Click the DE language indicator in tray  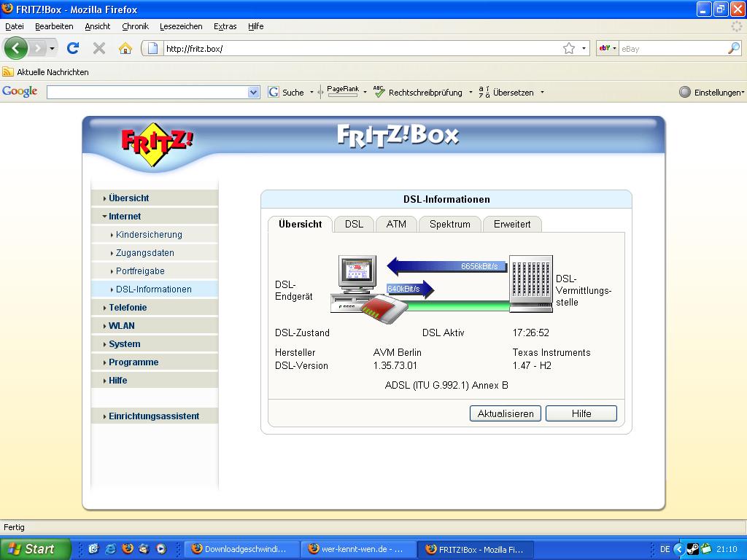tap(665, 549)
